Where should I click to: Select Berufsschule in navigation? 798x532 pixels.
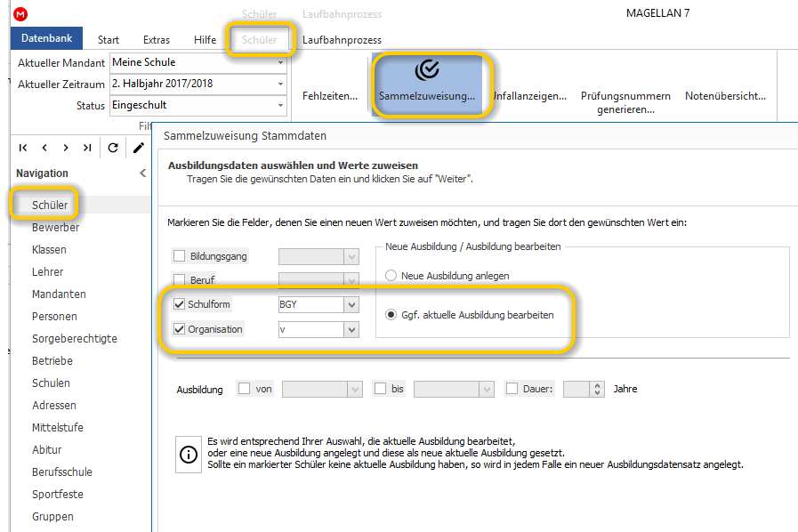pyautogui.click(x=62, y=472)
